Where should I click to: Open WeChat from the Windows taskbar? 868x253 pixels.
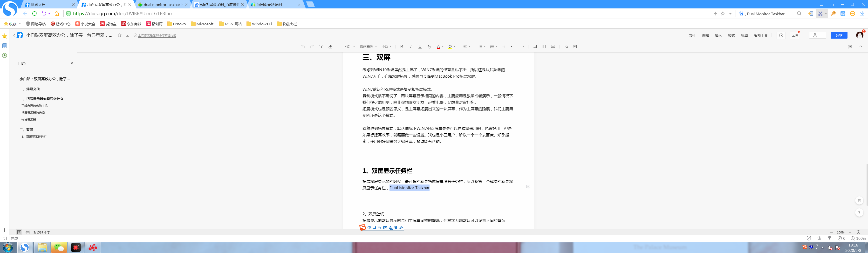coord(59,248)
